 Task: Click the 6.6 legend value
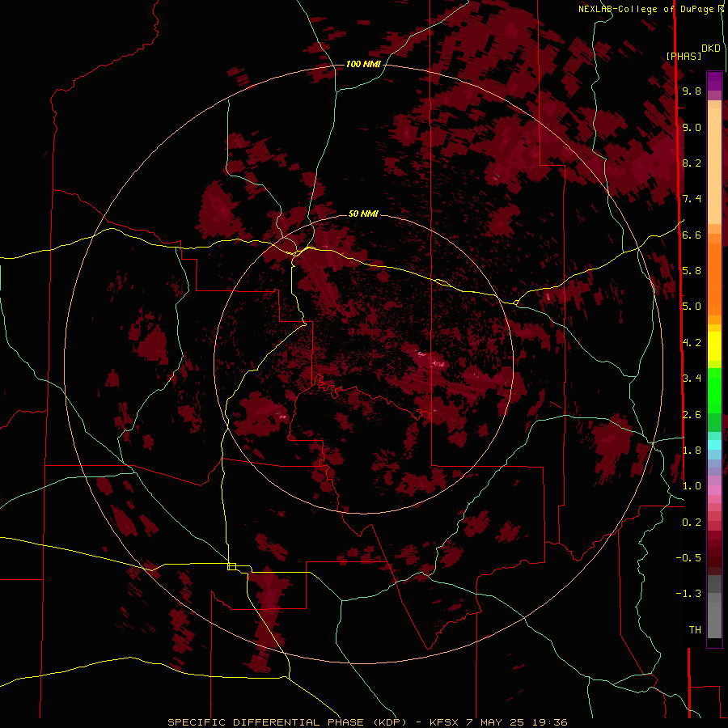(692, 235)
